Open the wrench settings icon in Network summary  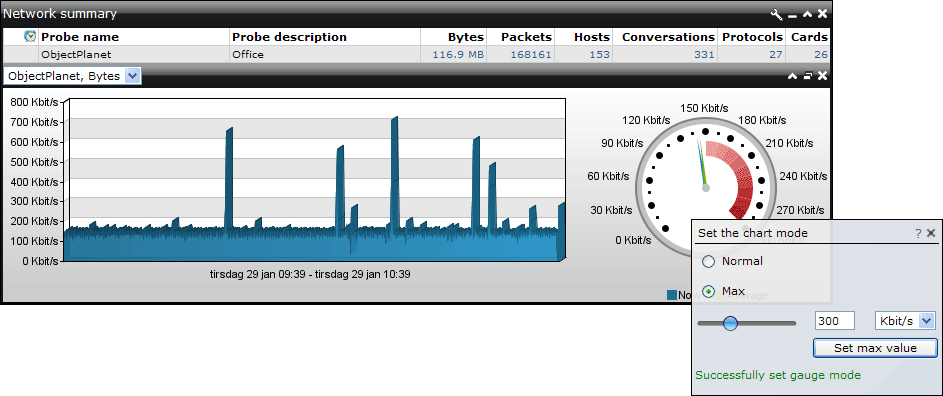coord(776,14)
